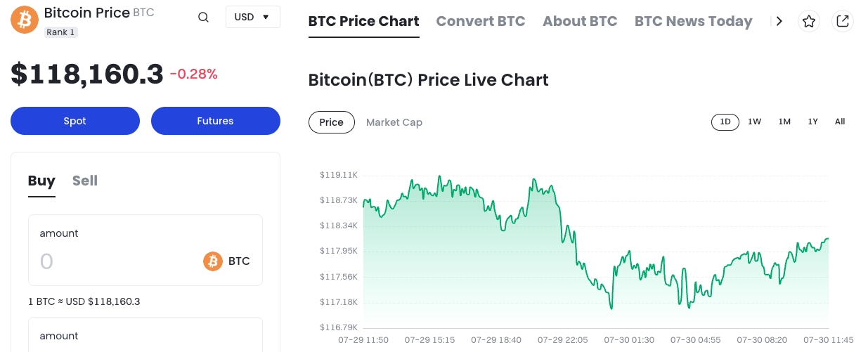The width and height of the screenshot is (868, 352).
Task: Select the Price chart view pill
Action: tap(331, 122)
